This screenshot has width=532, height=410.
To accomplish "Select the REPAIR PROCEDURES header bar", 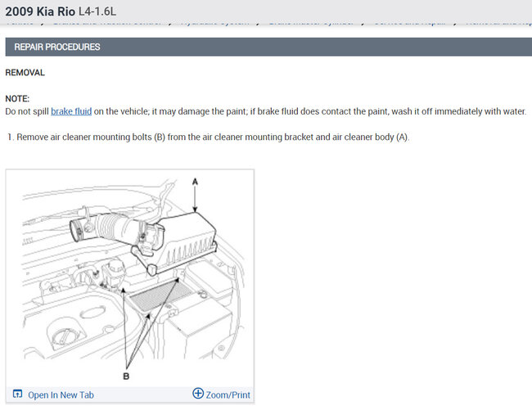I will coord(268,47).
